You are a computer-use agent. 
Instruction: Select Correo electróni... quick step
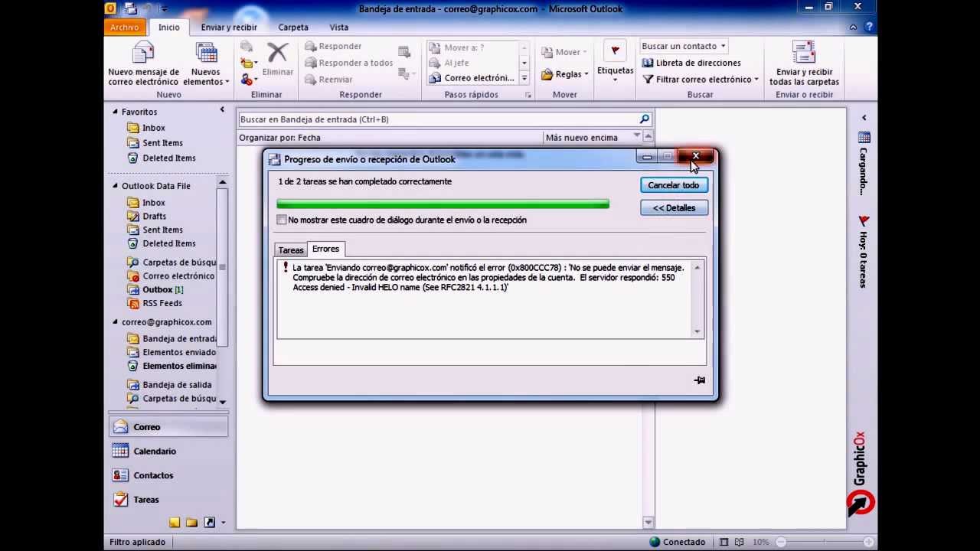click(472, 78)
